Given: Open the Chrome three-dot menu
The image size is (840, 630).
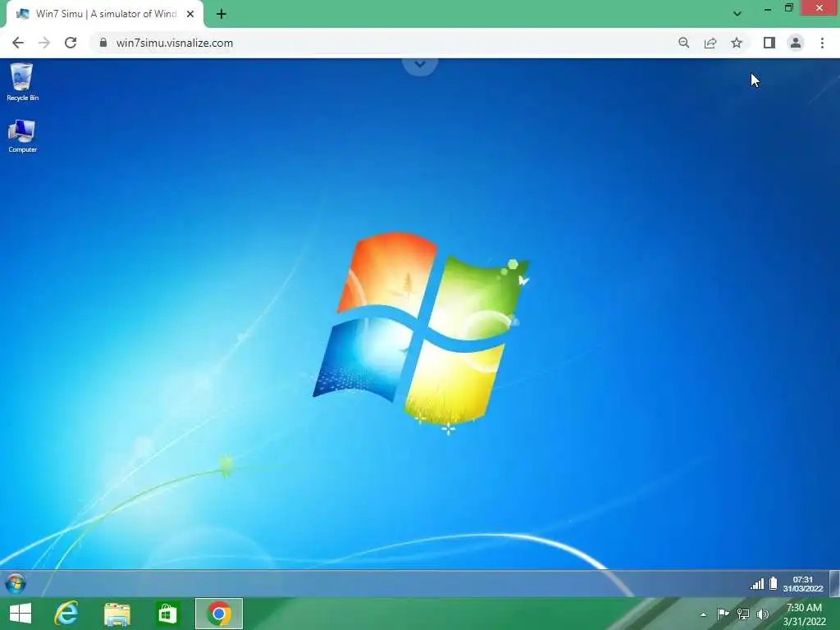Looking at the screenshot, I should (x=822, y=43).
